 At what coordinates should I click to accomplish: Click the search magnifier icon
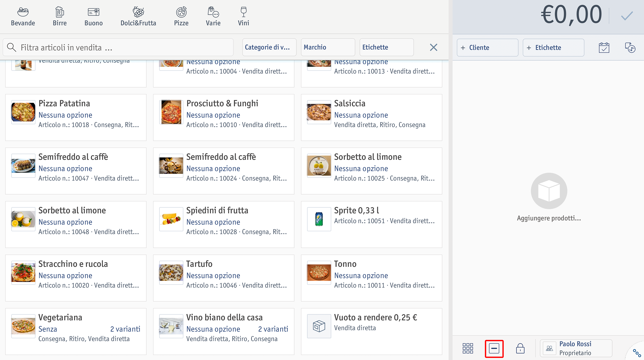(x=12, y=47)
